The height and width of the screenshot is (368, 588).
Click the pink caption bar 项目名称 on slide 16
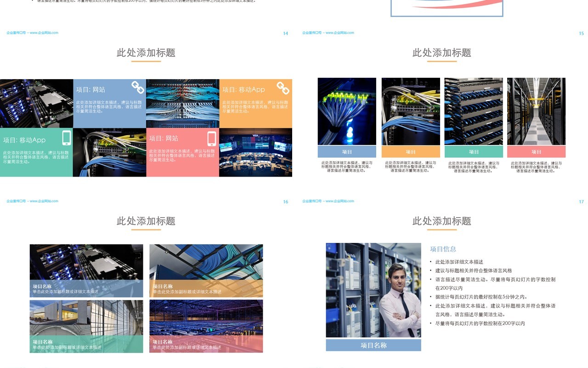click(x=206, y=344)
